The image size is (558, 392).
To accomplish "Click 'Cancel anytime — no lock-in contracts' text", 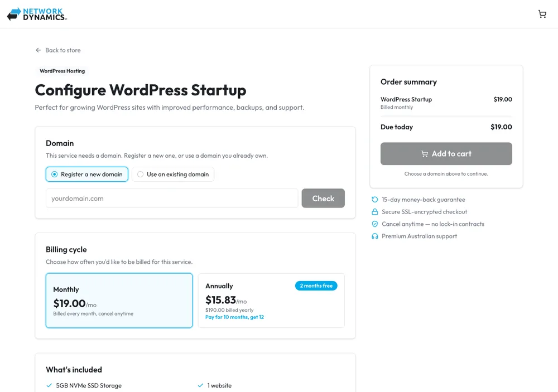I will pos(433,224).
